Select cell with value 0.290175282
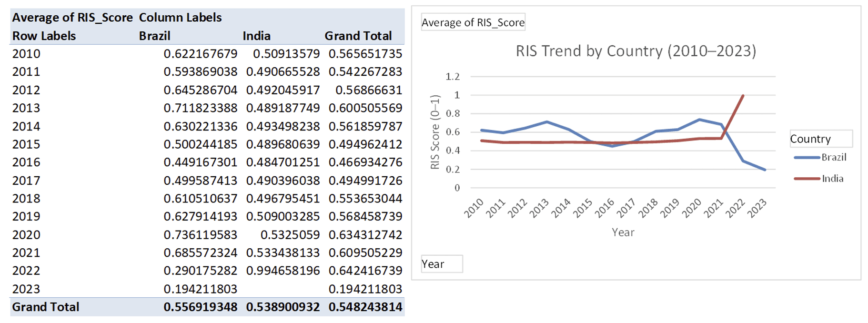This screenshot has width=868, height=323. [x=200, y=271]
